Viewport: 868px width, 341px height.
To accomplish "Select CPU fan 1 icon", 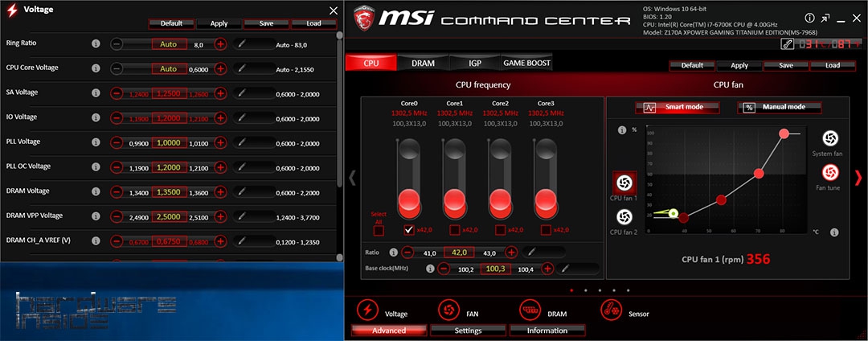I will point(624,182).
